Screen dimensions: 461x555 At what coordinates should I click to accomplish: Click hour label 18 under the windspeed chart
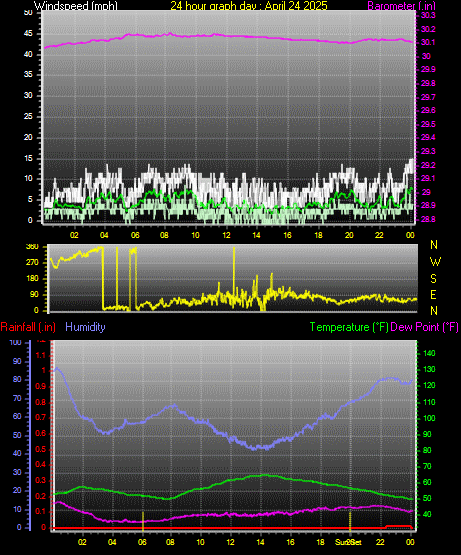[318, 235]
